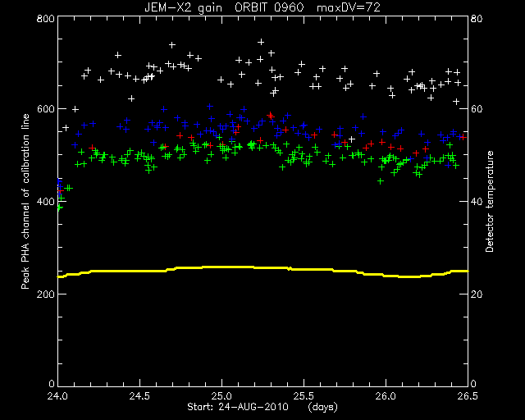This screenshot has height=420, width=525.
Task: Click the plot title 'JEM-X2 gain ORBIT 0960'
Action: 224,7
